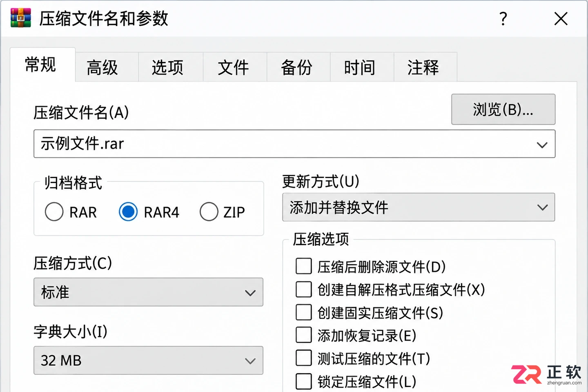The height and width of the screenshot is (392, 588).
Task: Open the 压缩方式 dropdown
Action: point(148,292)
